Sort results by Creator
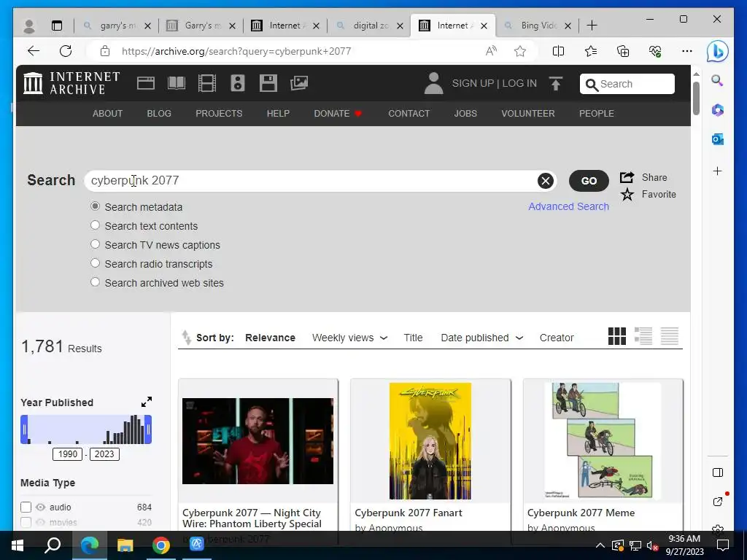Image resolution: width=747 pixels, height=560 pixels. pos(557,338)
